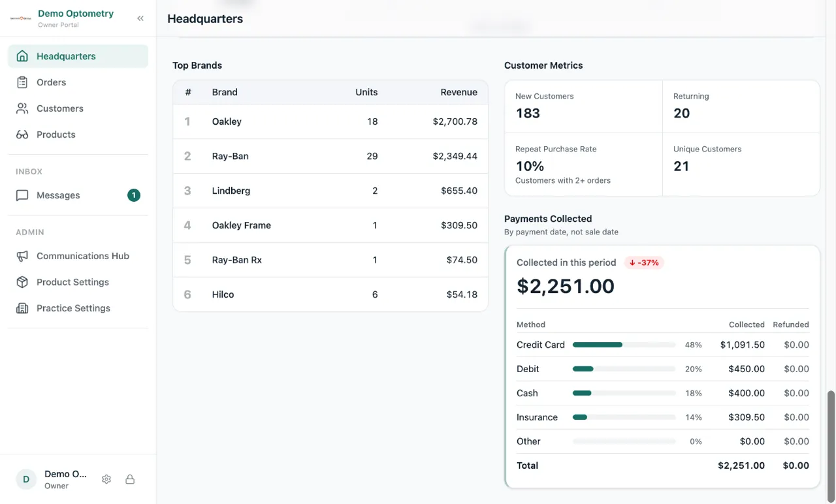Screen dimensions: 836x504
Task: Click the Returning metric card
Action: (x=741, y=106)
